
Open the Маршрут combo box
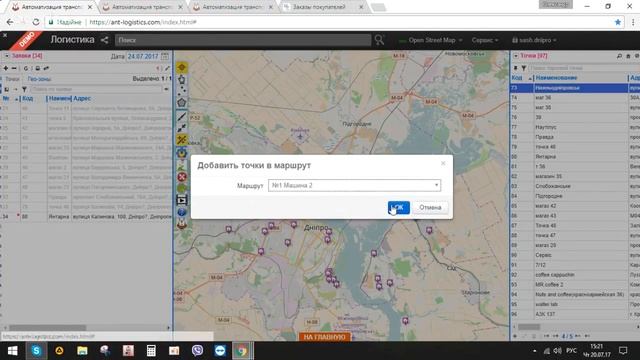[x=354, y=185]
